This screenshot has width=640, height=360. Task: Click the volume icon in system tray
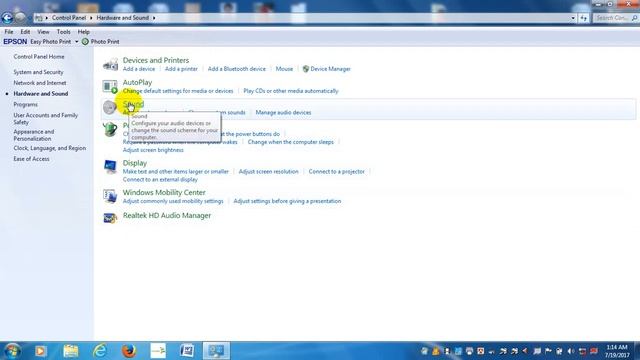click(x=571, y=351)
